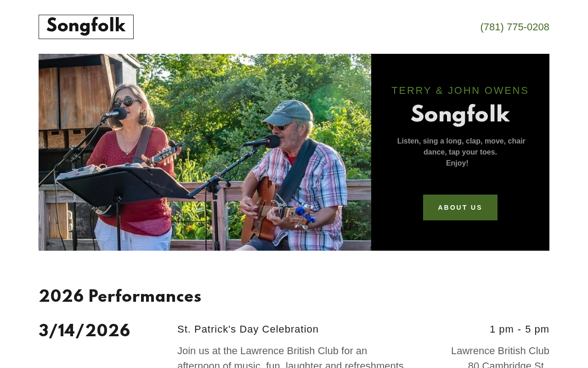The height and width of the screenshot is (368, 588).
Task: Click the hero photo of the performers
Action: [x=205, y=152]
